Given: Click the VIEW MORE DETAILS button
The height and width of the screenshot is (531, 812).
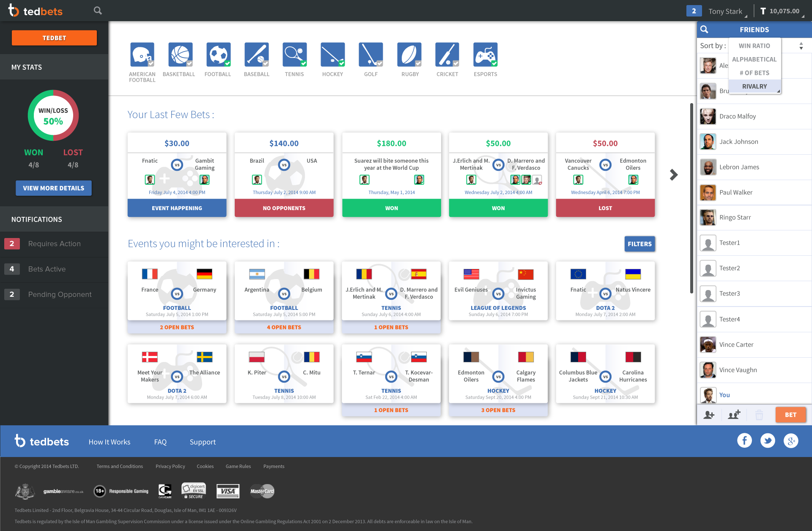Looking at the screenshot, I should pyautogui.click(x=53, y=188).
